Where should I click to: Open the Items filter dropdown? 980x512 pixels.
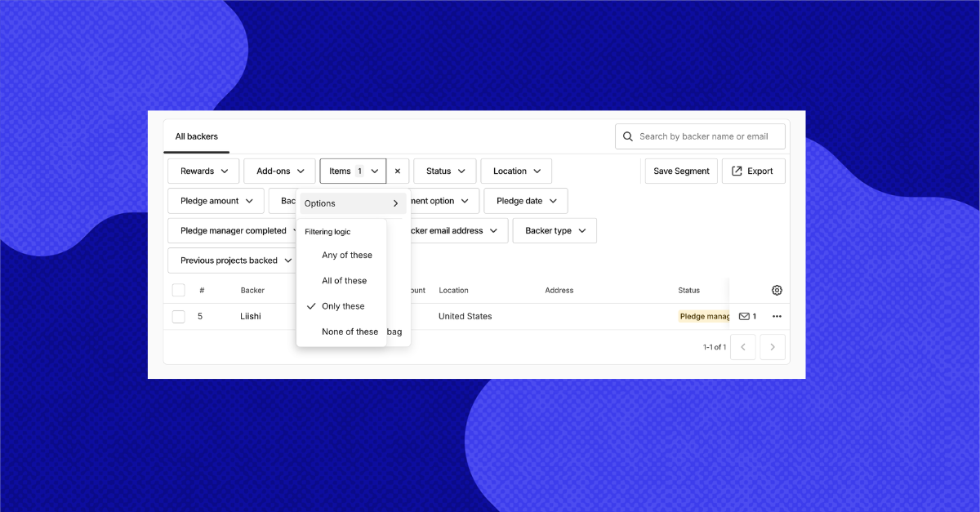(x=353, y=171)
